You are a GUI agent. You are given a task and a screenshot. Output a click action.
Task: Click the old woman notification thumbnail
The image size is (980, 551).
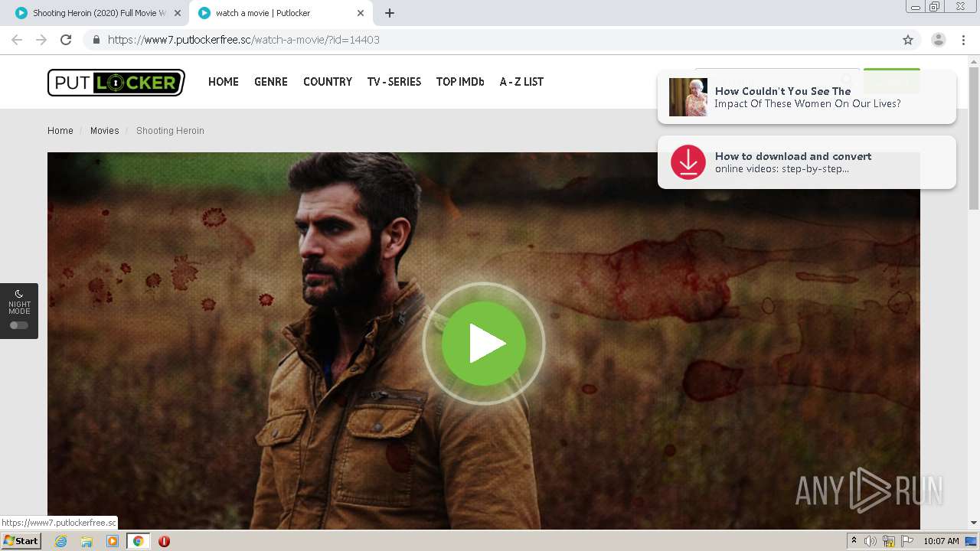[x=688, y=97]
